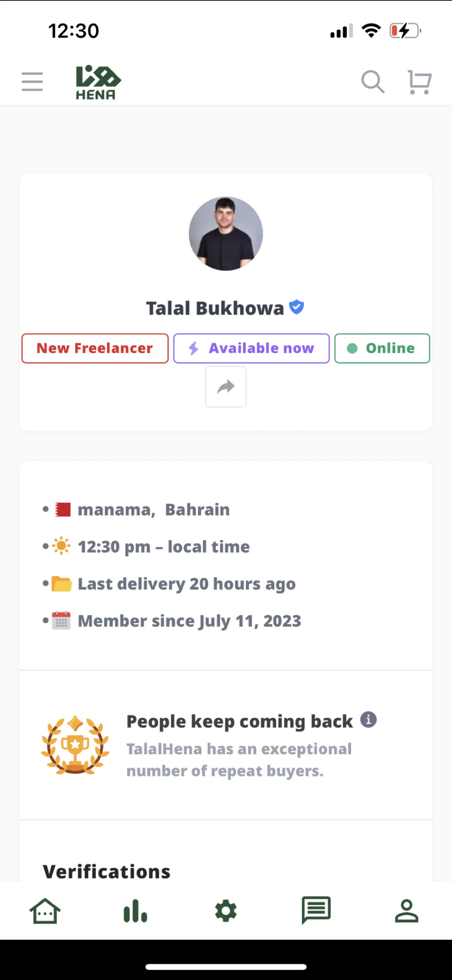Tap Talal Bukhowa's profile photo

226,234
